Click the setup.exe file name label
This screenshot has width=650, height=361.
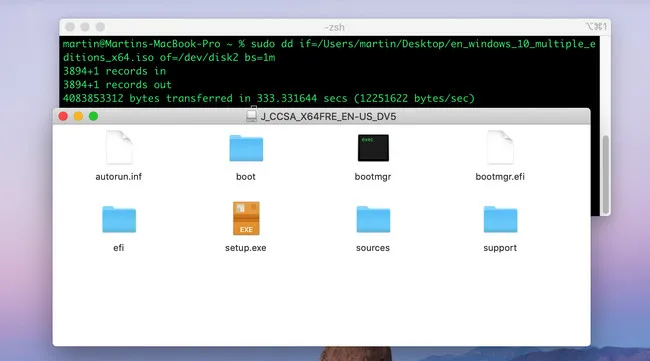pyautogui.click(x=246, y=248)
